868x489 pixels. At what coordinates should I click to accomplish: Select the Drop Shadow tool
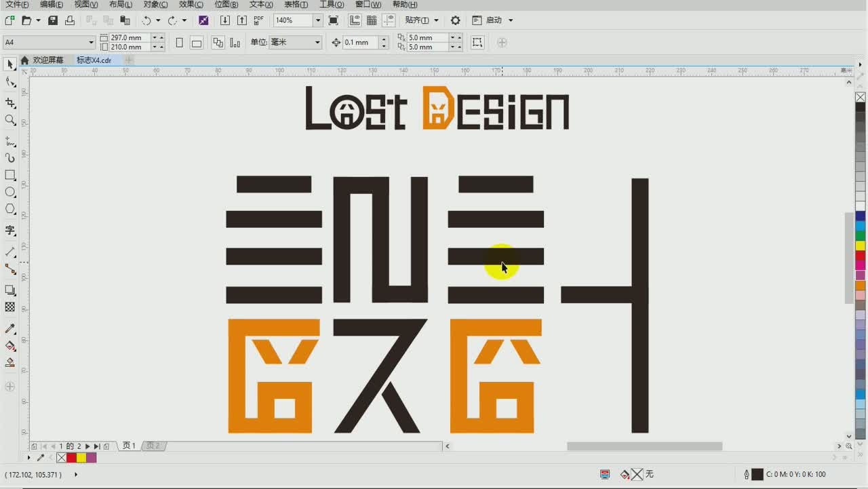pos(10,290)
